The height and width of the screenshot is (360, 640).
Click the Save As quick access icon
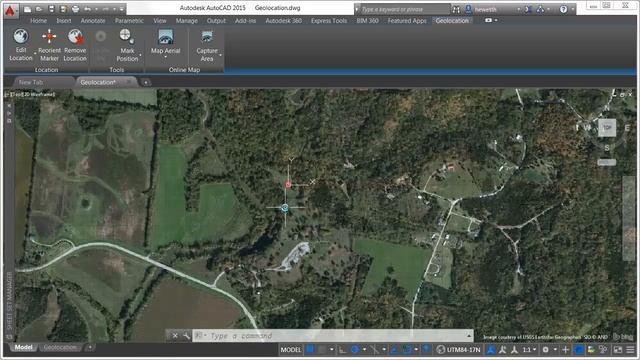63,9
